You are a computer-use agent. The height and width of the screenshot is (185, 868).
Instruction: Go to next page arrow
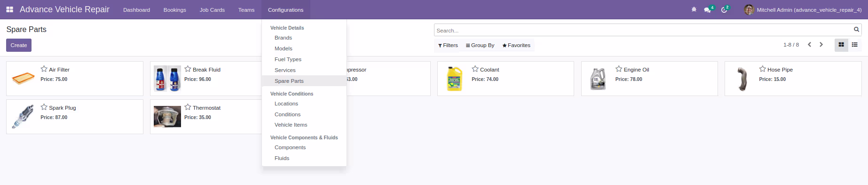[821, 45]
